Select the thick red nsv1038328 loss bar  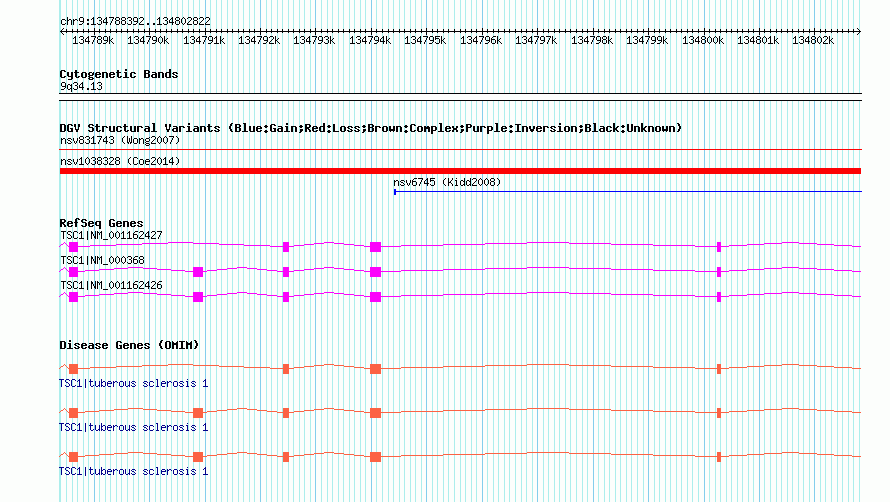460,171
